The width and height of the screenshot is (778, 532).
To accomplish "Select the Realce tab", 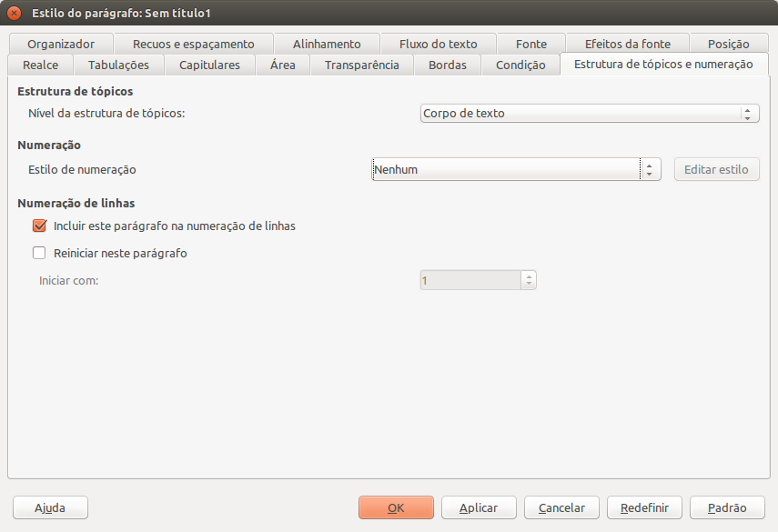I will 40,65.
